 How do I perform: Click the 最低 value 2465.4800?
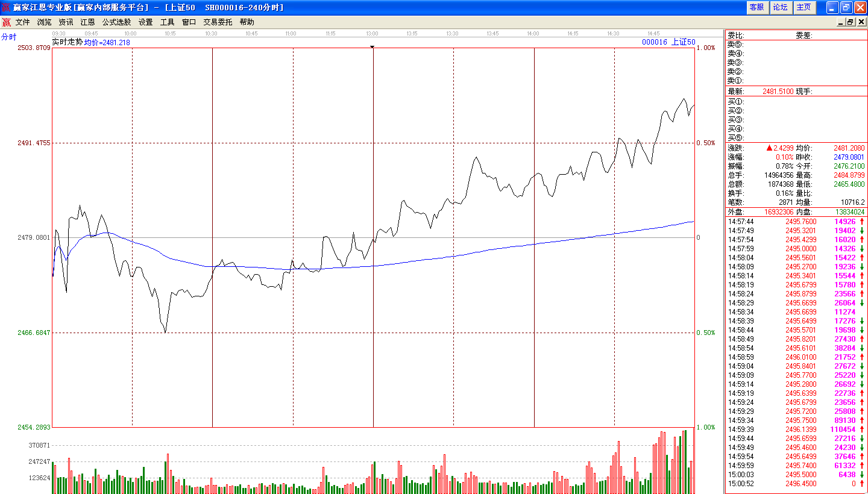click(849, 184)
